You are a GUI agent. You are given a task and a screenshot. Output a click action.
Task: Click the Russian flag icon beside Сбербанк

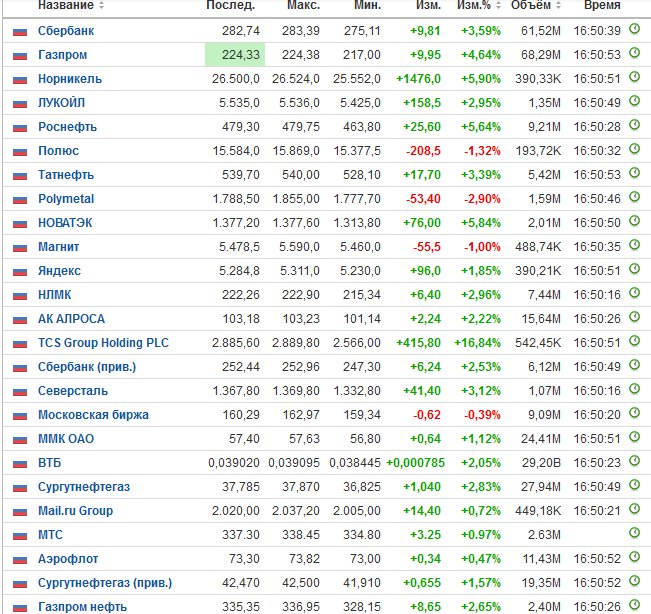point(20,32)
